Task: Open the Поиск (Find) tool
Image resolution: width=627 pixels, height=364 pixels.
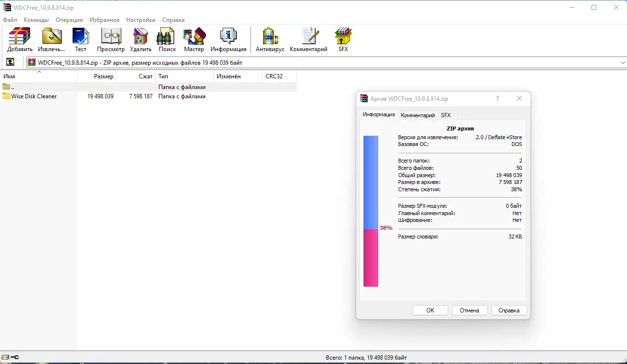Action: tap(166, 39)
